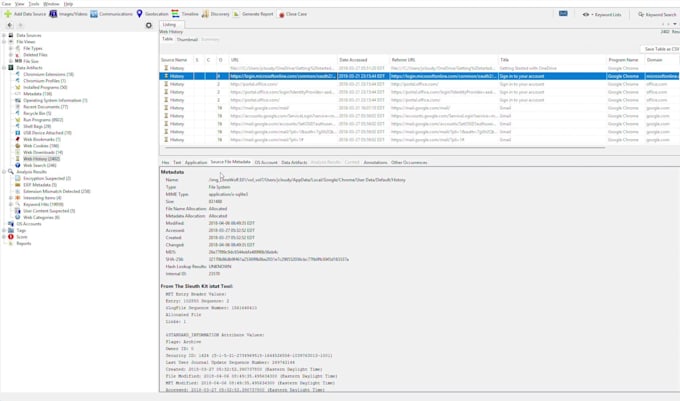Switch to the OS Account tab

coord(266,162)
